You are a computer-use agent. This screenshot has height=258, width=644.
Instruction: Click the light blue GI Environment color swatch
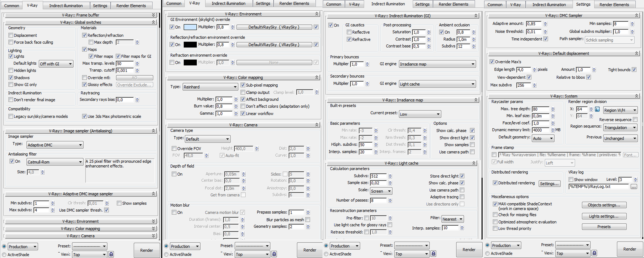pyautogui.click(x=190, y=27)
